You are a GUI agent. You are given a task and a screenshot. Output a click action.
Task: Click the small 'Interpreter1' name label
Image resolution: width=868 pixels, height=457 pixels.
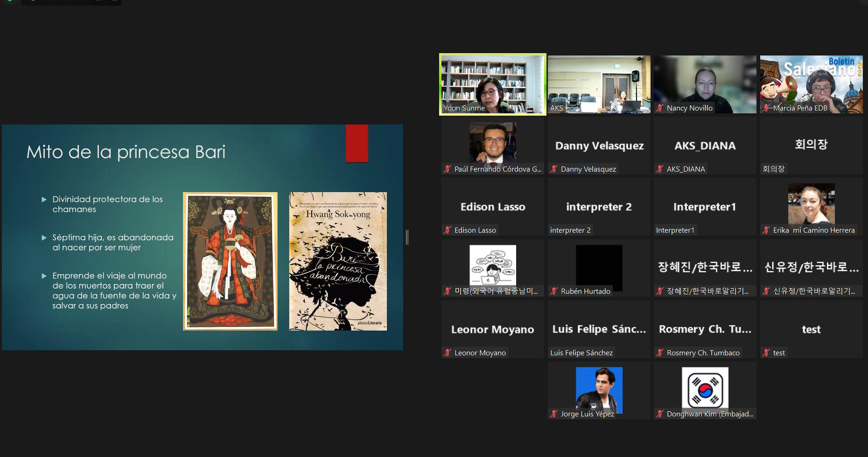click(x=675, y=230)
